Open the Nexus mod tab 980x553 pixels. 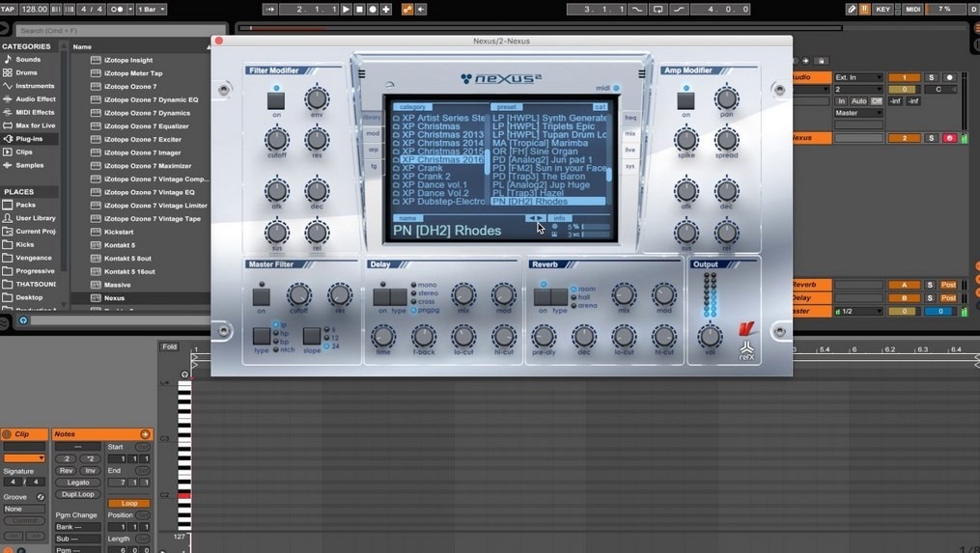pyautogui.click(x=373, y=134)
